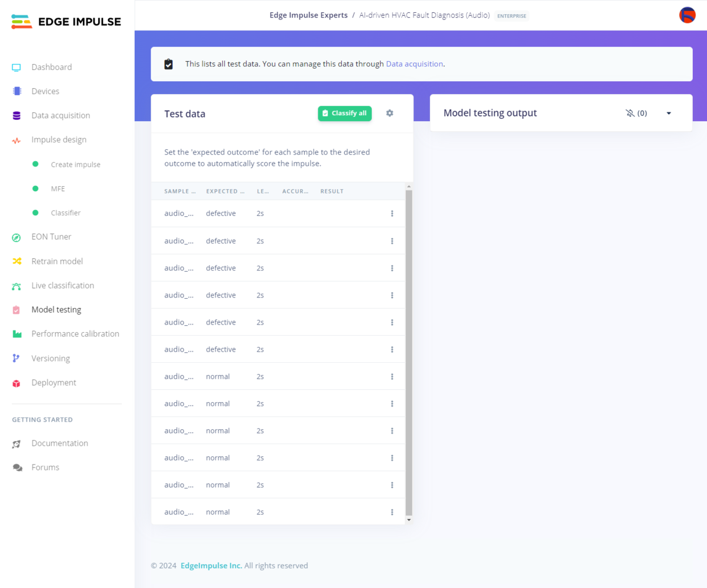The image size is (707, 588).
Task: Click the Test data settings gear icon
Action: point(389,113)
